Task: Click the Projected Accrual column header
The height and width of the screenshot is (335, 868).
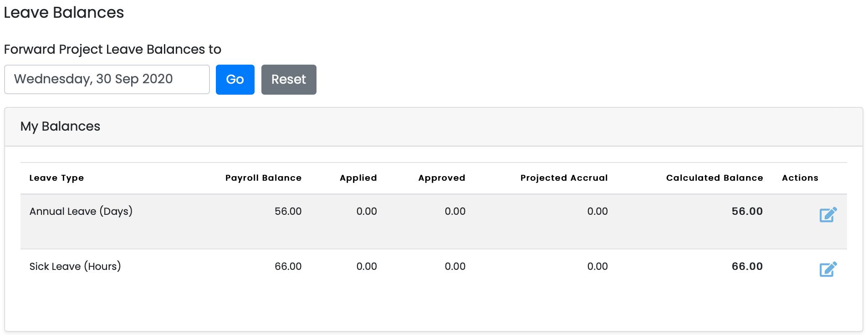Action: pos(564,178)
